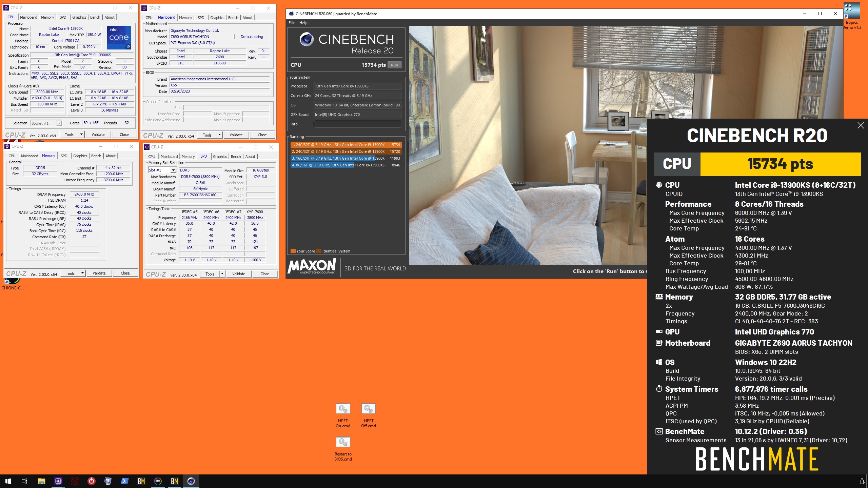This screenshot has height=488, width=868.
Task: Open the HPET Off.cmd desktop icon
Action: tap(369, 415)
